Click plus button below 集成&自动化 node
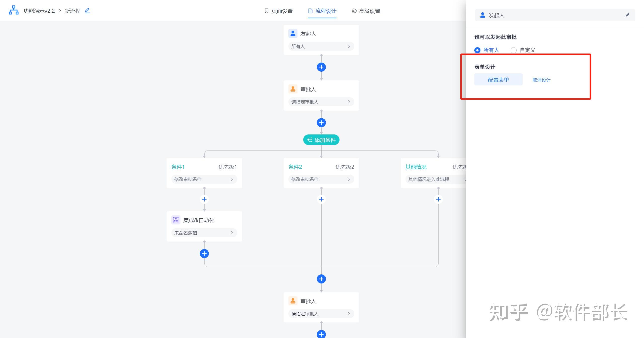Viewport: 644px width, 338px height. (x=204, y=254)
